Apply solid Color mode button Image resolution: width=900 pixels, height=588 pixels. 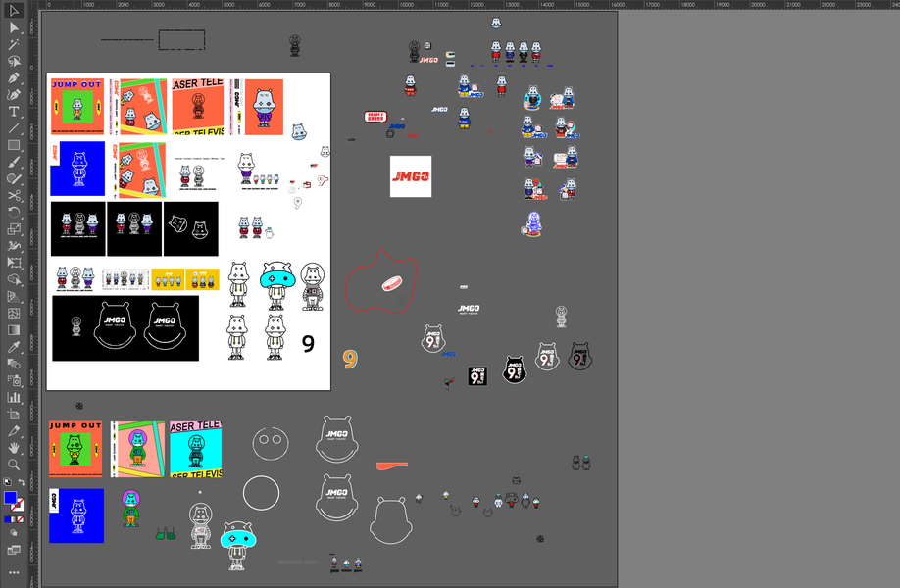7,519
